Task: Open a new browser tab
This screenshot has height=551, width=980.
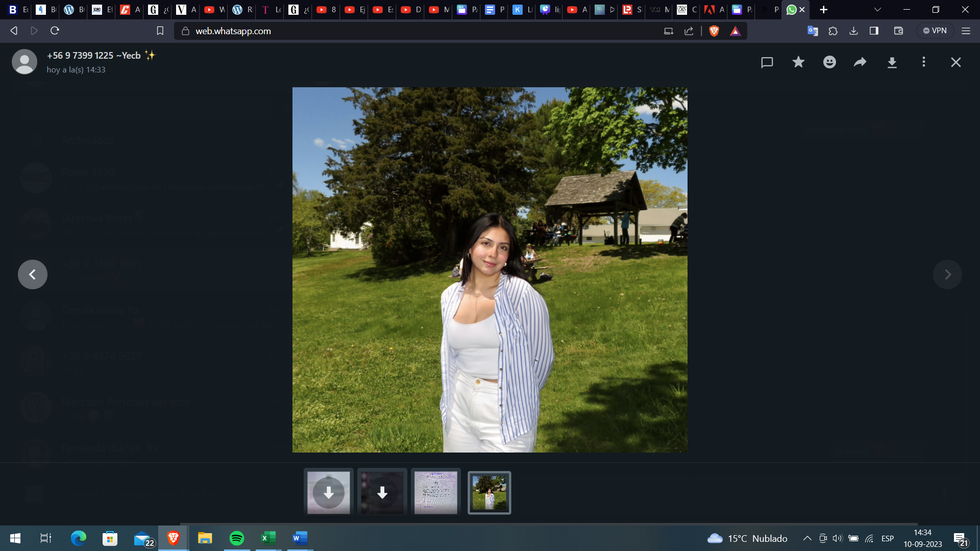Action: click(823, 10)
